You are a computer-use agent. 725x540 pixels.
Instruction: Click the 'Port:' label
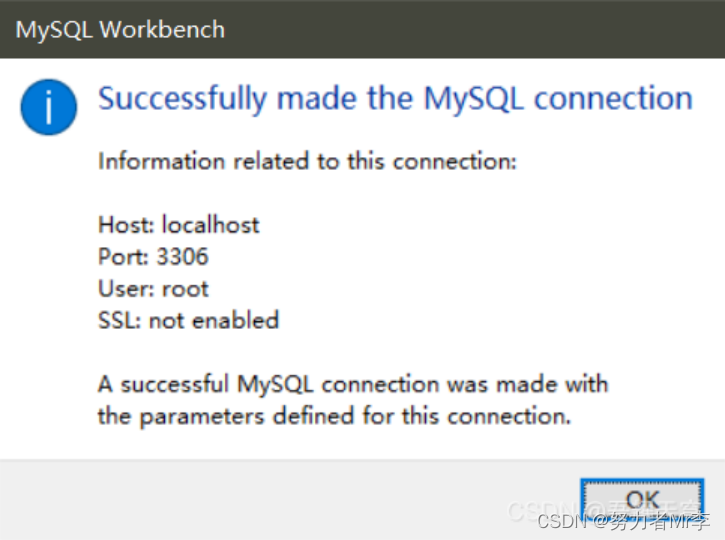[123, 257]
